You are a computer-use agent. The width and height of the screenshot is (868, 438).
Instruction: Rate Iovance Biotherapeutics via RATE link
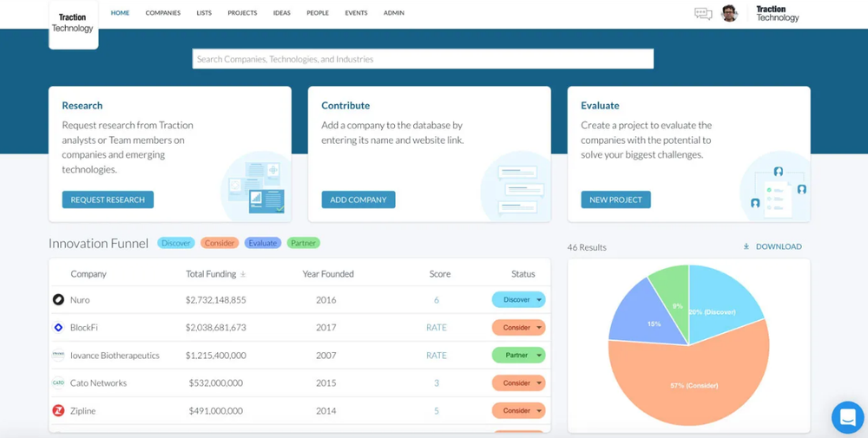(x=437, y=355)
